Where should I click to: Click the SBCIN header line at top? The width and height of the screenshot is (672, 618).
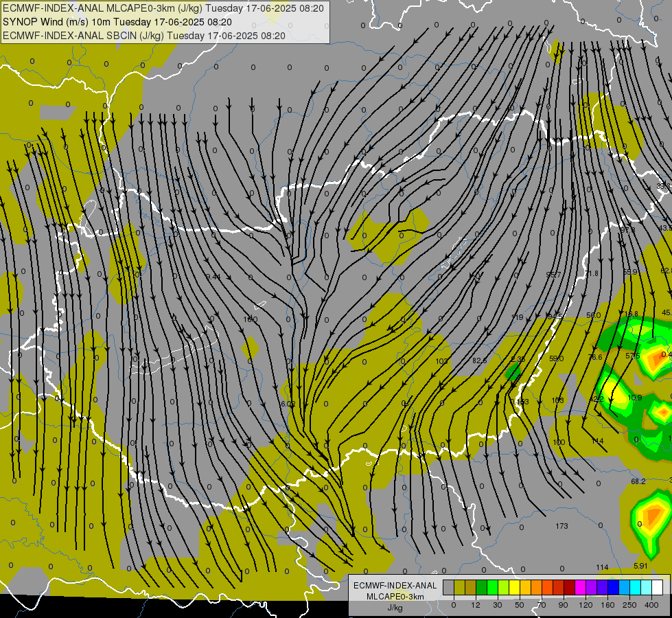pyautogui.click(x=144, y=36)
